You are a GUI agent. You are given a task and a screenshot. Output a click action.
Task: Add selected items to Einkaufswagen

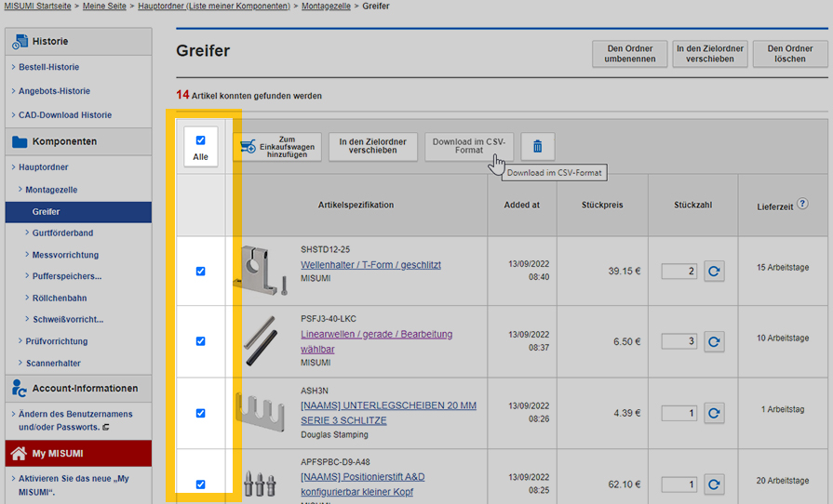click(275, 147)
